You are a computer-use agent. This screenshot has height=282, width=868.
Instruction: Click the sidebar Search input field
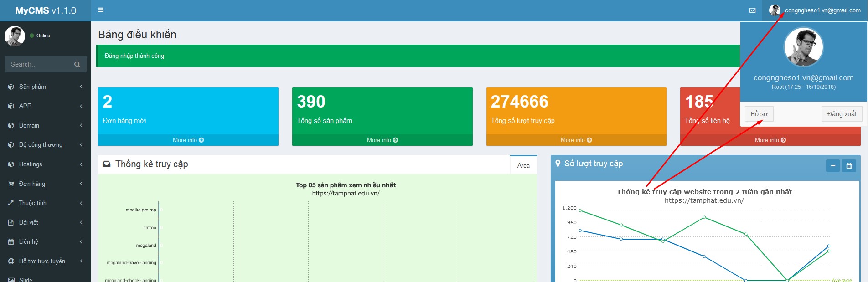coord(39,65)
